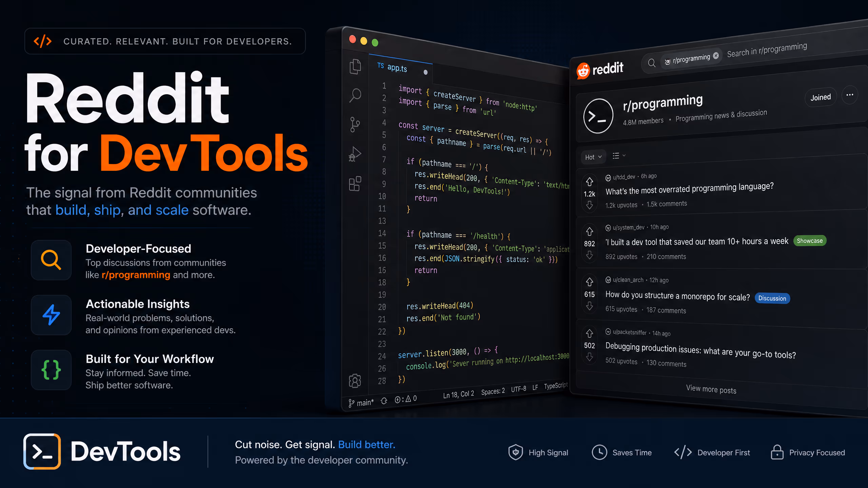Expand the Hot sort dropdown

pyautogui.click(x=593, y=157)
